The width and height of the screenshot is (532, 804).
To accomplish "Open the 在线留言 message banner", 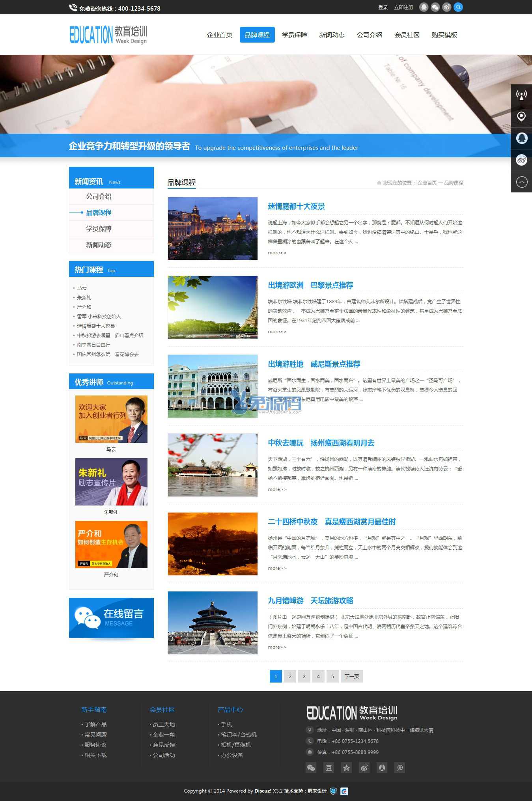I will [x=111, y=618].
